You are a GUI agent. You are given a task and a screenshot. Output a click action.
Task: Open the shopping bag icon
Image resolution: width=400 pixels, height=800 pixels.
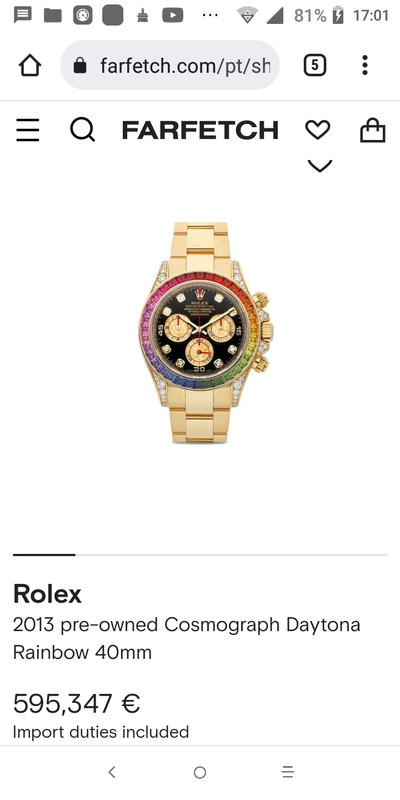[x=372, y=131]
